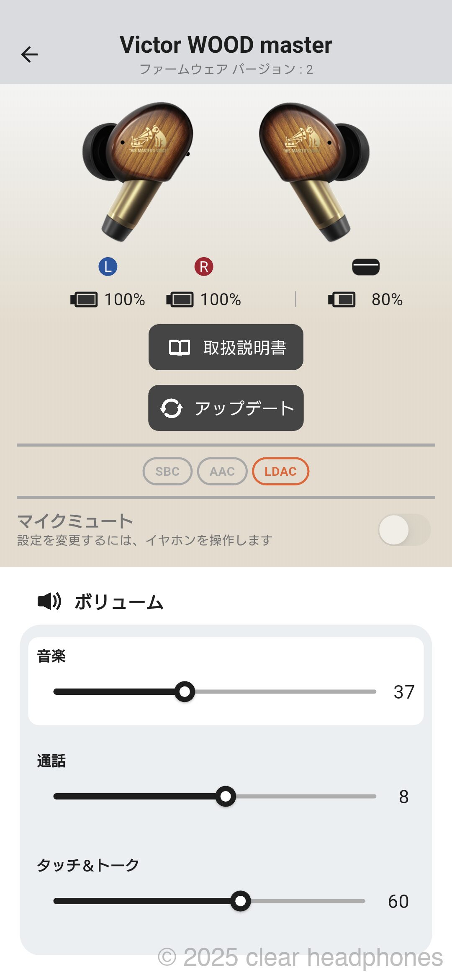This screenshot has height=980, width=452.
Task: Select the LDAC codec option
Action: click(x=280, y=471)
